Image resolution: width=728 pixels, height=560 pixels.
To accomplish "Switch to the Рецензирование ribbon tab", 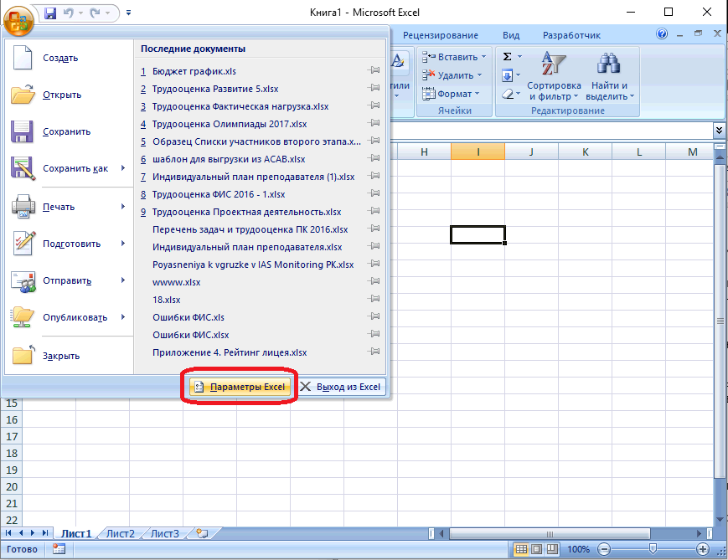I will [x=440, y=35].
